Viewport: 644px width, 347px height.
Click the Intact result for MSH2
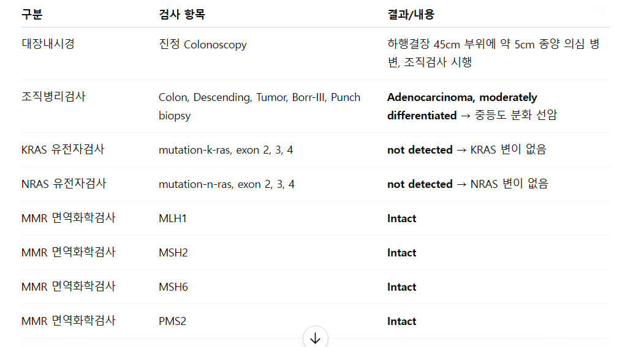point(402,253)
